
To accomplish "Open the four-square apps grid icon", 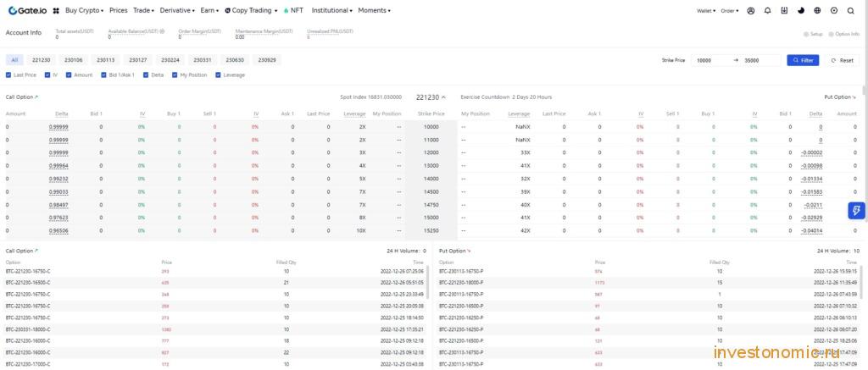I will coord(56,10).
